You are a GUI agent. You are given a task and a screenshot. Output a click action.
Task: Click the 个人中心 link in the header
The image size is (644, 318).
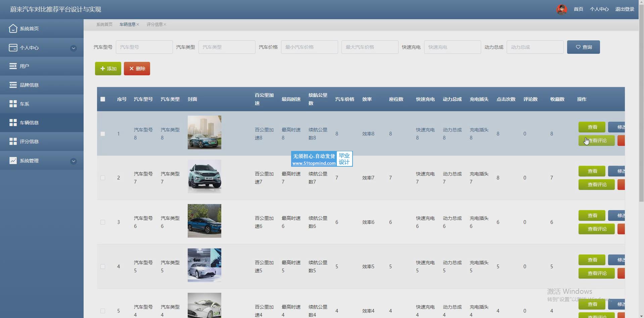(x=599, y=9)
